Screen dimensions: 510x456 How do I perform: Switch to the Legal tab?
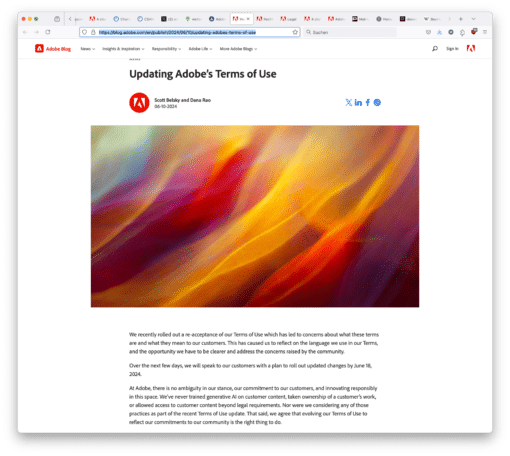289,19
